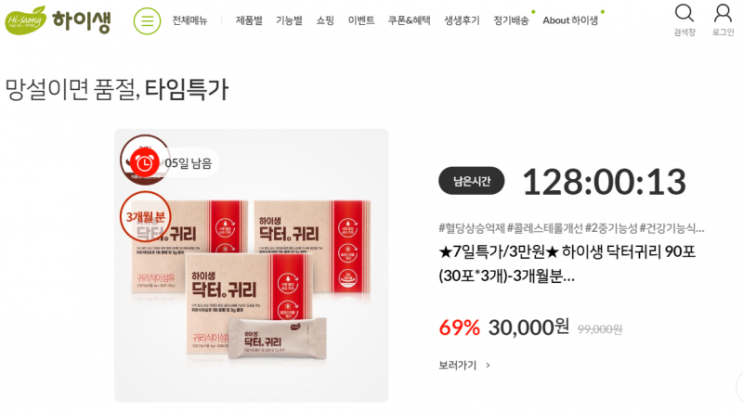Go to the 쇼핑 menu
The width and height of the screenshot is (743, 411).
(325, 20)
